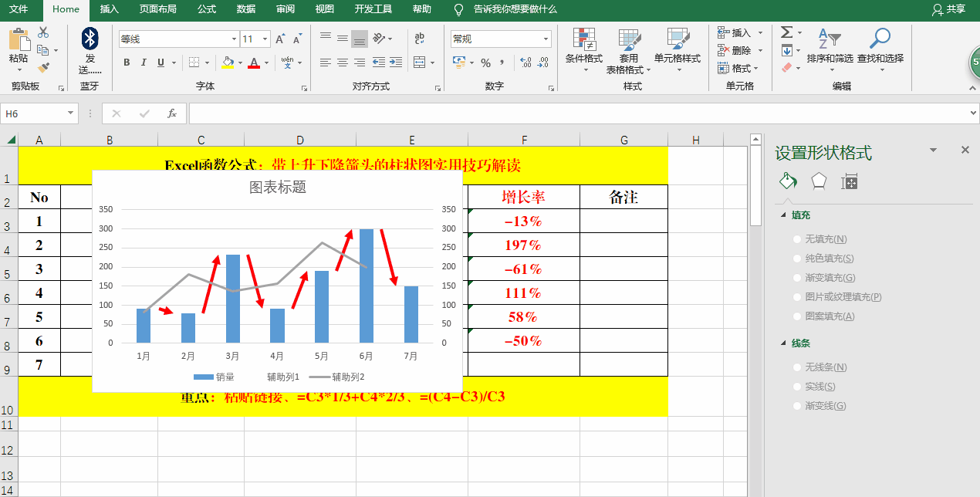Viewport: 980px width, 497px height.
Task: Switch to the 页面布局 ribbon tab
Action: [x=157, y=9]
